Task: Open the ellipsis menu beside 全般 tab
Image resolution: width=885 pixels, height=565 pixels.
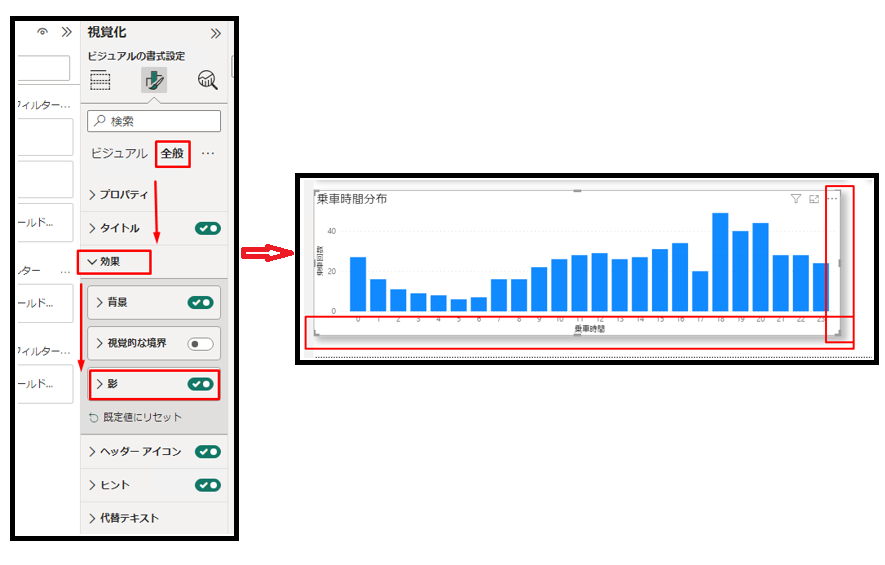Action: coord(208,154)
